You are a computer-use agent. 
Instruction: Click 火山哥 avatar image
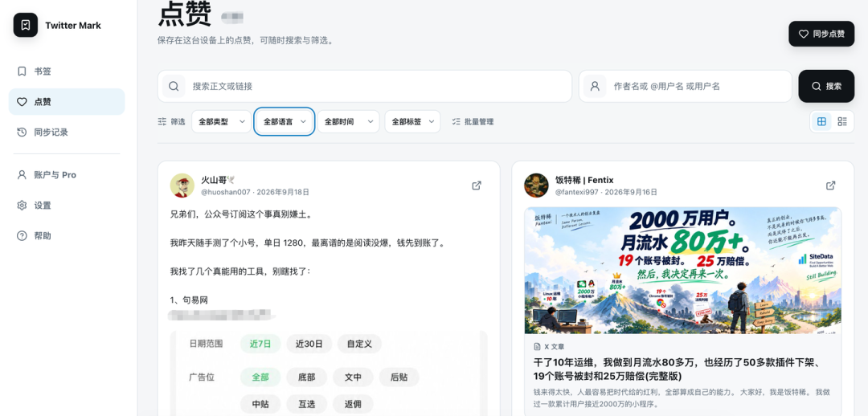[x=182, y=186]
